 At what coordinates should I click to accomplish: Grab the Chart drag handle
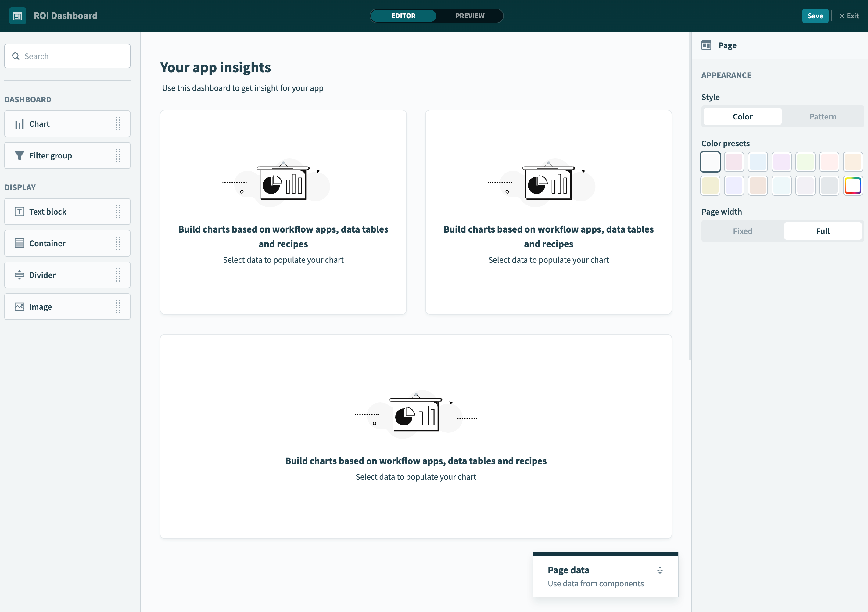coord(118,123)
